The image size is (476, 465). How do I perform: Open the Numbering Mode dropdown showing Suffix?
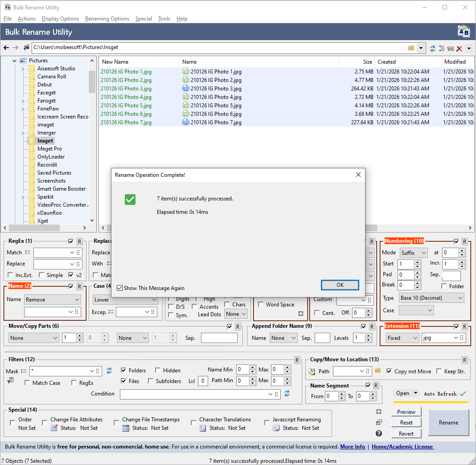(413, 253)
